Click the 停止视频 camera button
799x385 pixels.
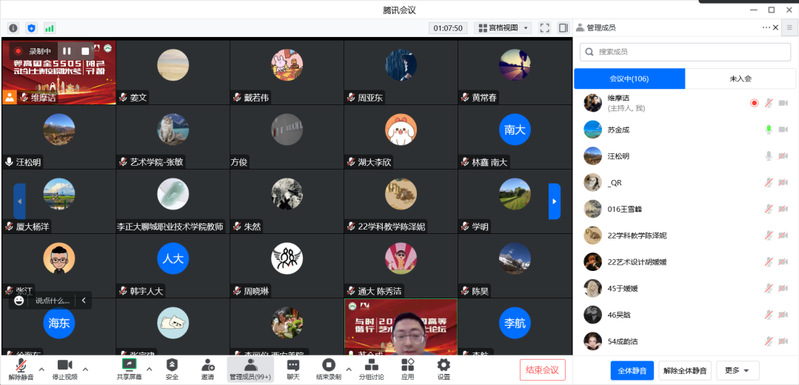click(65, 369)
